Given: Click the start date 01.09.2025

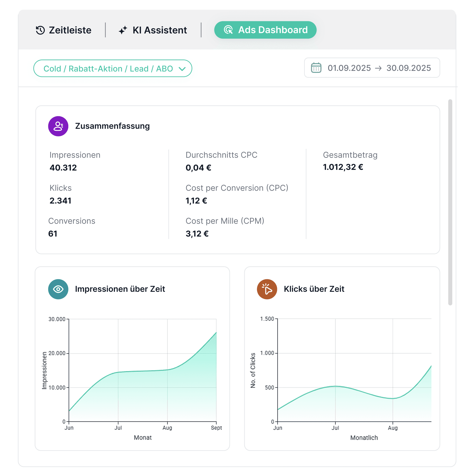Looking at the screenshot, I should point(349,68).
